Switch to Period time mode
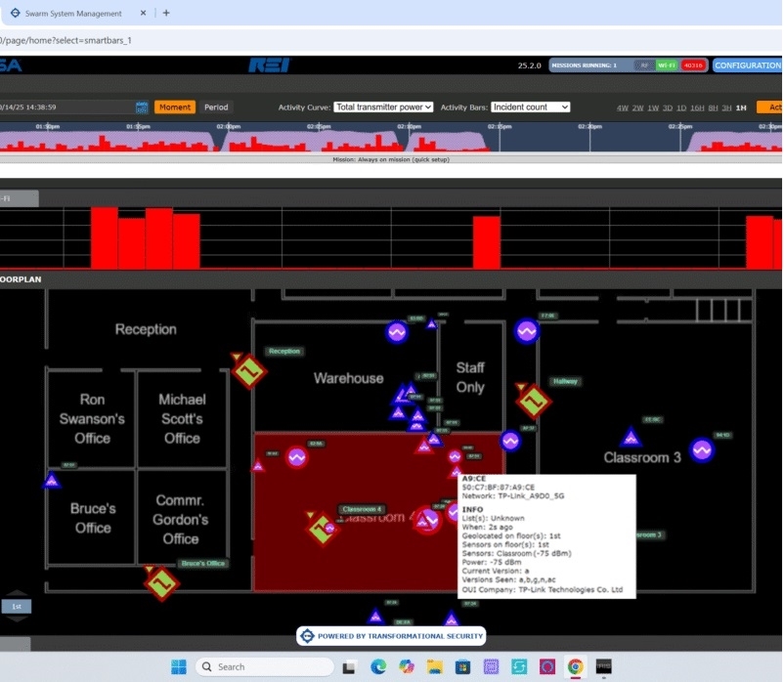 [x=216, y=107]
